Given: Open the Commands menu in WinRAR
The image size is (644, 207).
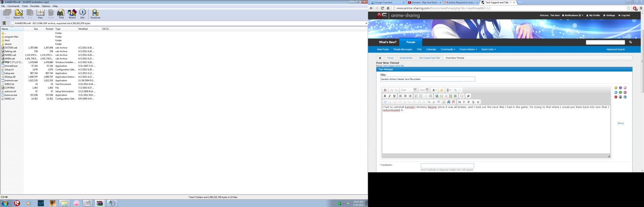Looking at the screenshot, I should point(13,6).
